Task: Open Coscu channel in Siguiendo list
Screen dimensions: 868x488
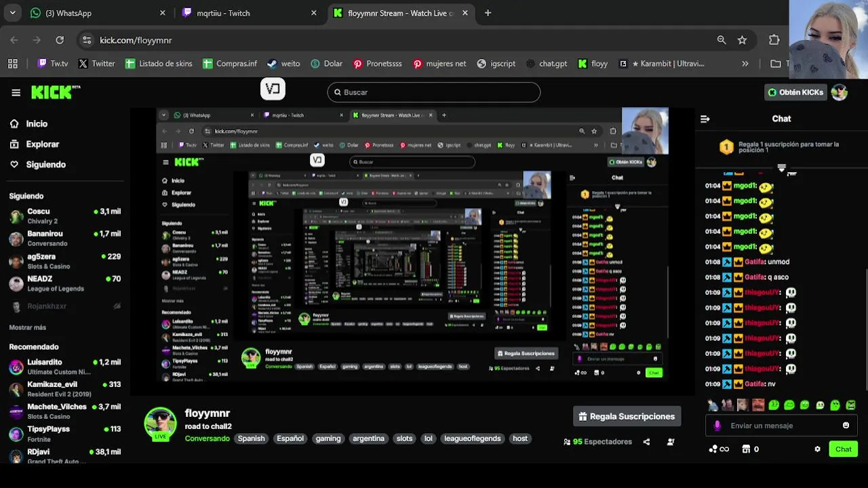Action: [65, 216]
